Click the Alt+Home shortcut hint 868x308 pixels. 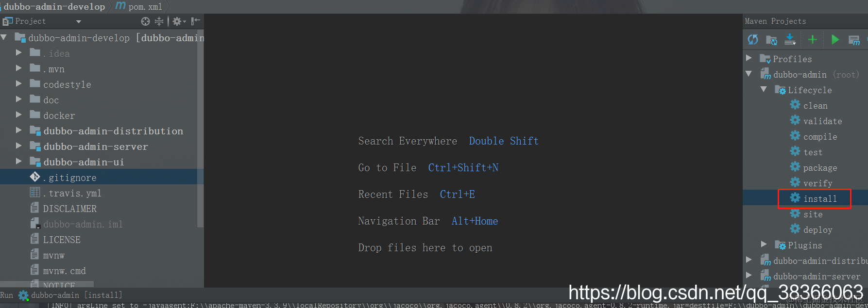pyautogui.click(x=475, y=221)
